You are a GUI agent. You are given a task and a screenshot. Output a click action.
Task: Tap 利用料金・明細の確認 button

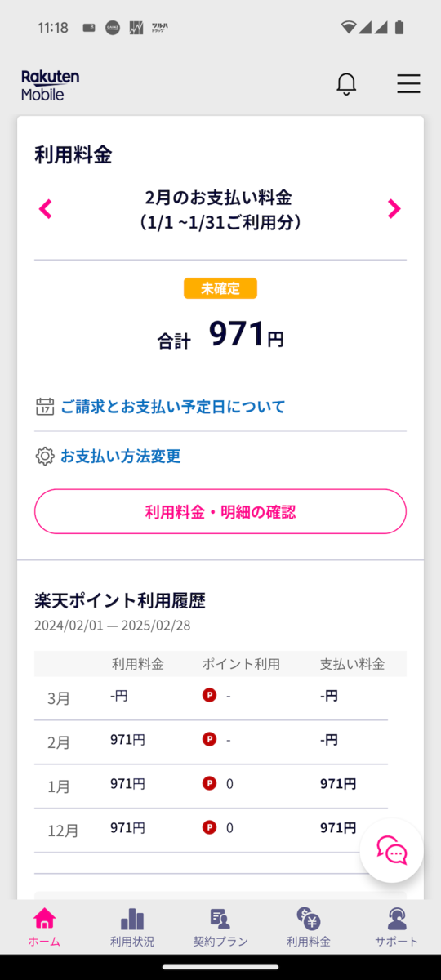pyautogui.click(x=220, y=512)
